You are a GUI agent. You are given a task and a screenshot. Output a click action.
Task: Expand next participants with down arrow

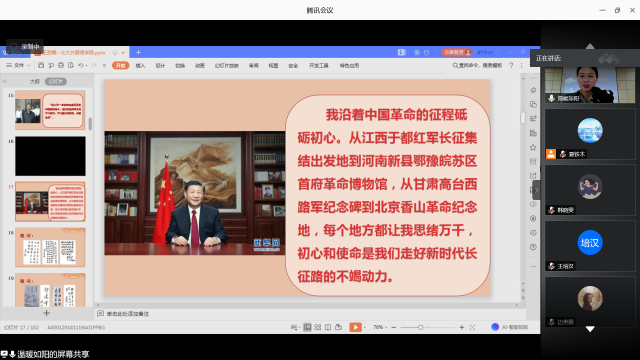(590, 329)
